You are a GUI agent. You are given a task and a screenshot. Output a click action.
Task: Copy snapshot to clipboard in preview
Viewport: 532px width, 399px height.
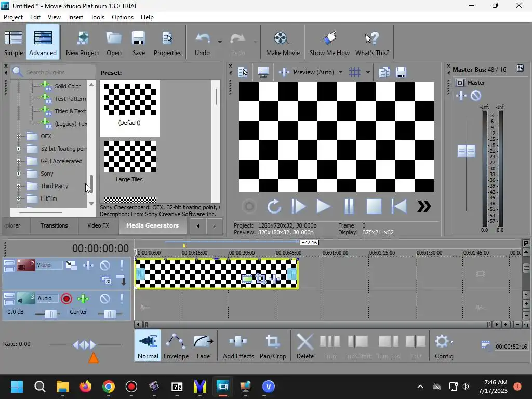[x=384, y=72]
